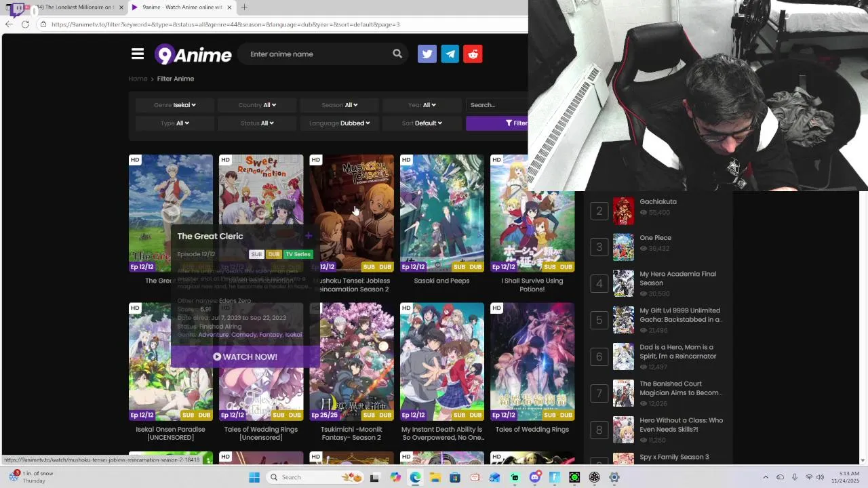This screenshot has height=488, width=868.
Task: Open the Language Dubbed dropdown
Action: point(339,123)
